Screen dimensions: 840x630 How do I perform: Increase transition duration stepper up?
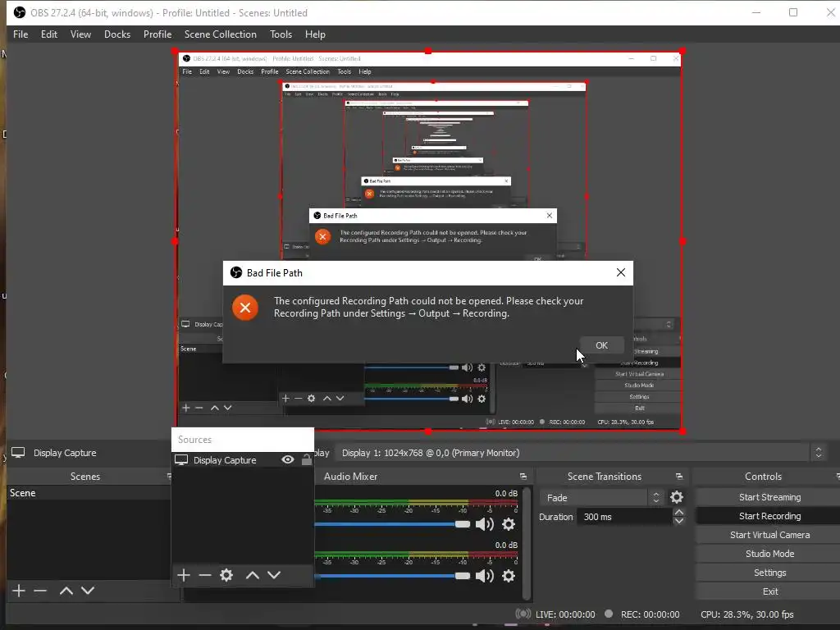pos(678,512)
